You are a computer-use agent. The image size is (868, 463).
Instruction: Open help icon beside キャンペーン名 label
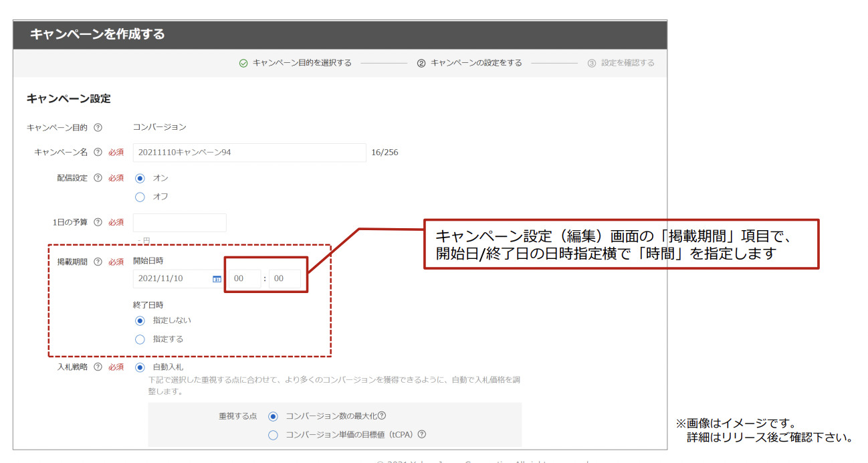98,153
